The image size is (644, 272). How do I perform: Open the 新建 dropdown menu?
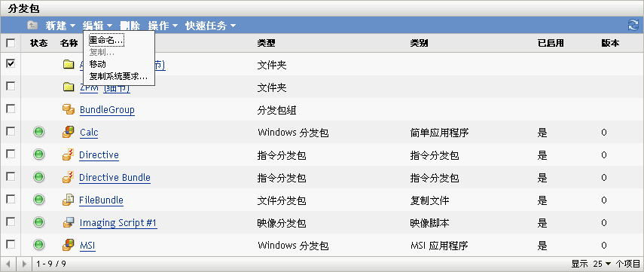(x=60, y=26)
